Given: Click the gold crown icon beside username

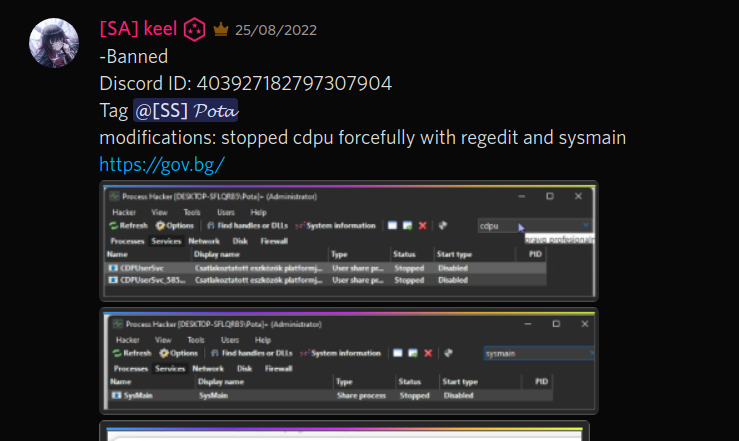Looking at the screenshot, I should [221, 30].
